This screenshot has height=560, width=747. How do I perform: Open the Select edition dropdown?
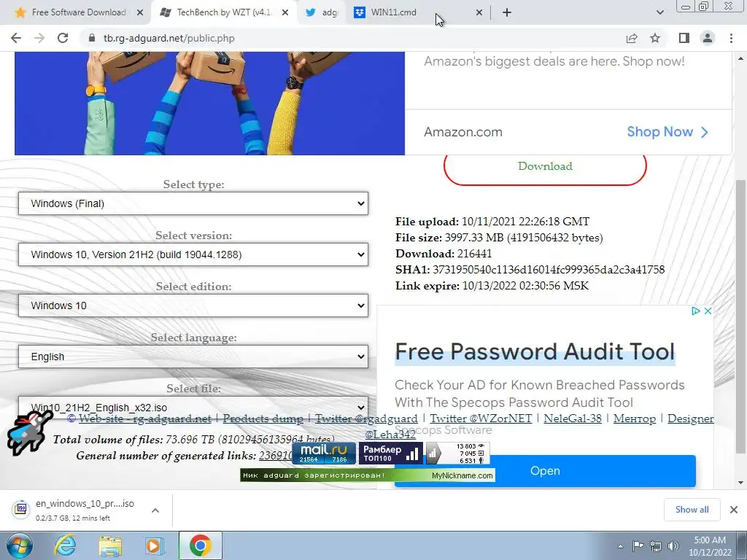tap(193, 306)
